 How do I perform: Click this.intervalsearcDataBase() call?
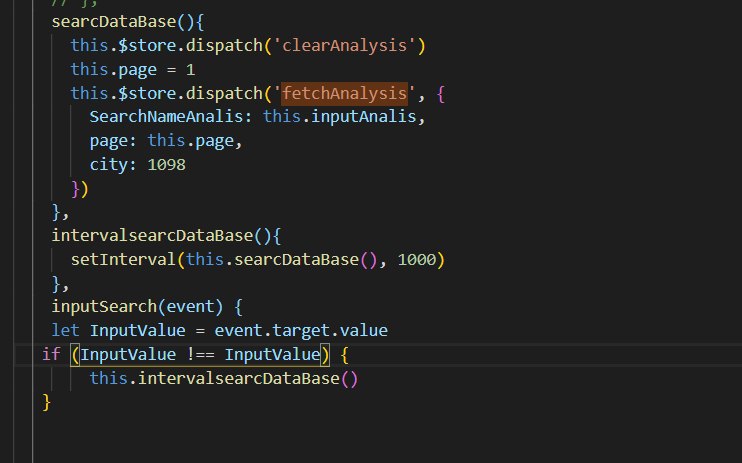224,378
